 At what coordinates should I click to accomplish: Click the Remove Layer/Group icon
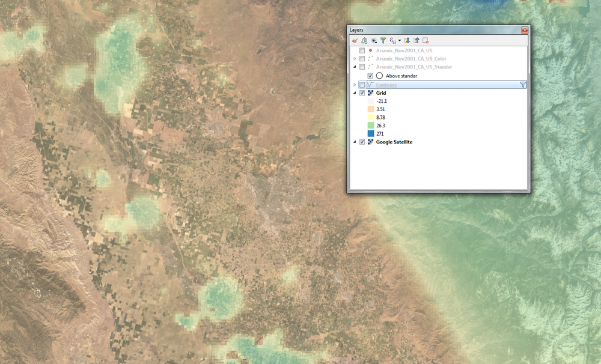coord(426,40)
